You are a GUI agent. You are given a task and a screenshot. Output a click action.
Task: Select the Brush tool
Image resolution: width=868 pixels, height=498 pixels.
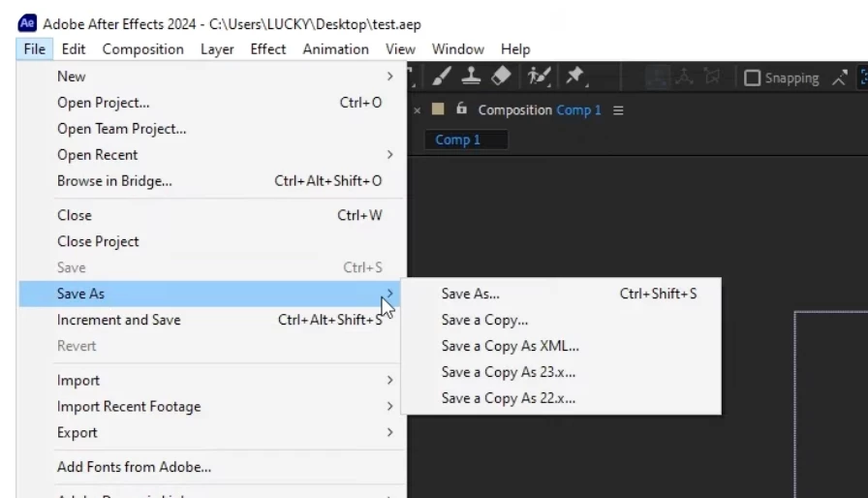click(x=441, y=76)
